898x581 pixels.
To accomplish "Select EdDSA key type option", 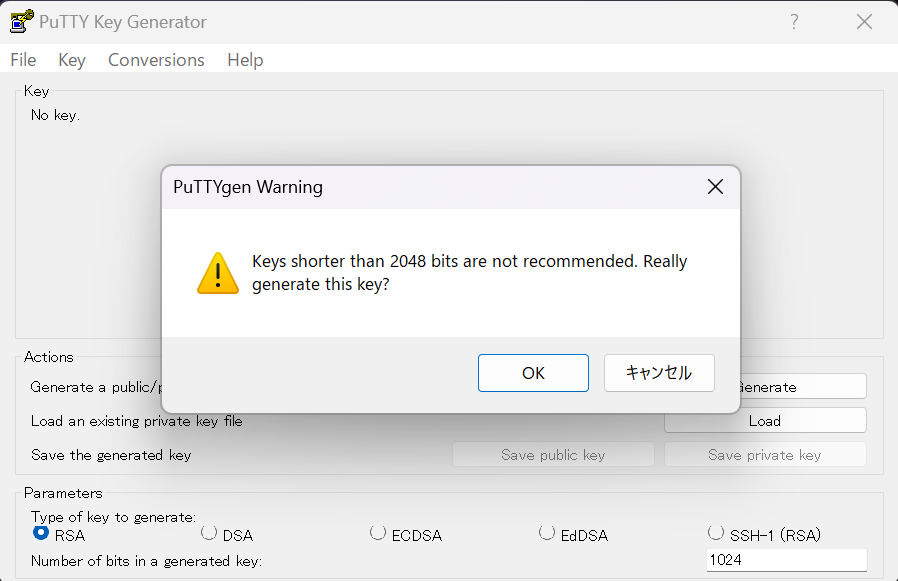I will pyautogui.click(x=547, y=533).
